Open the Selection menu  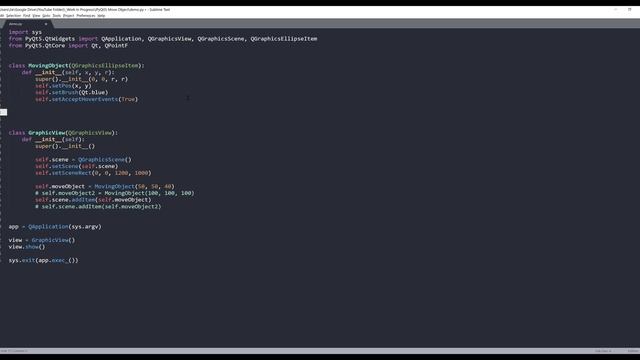pyautogui.click(x=13, y=16)
